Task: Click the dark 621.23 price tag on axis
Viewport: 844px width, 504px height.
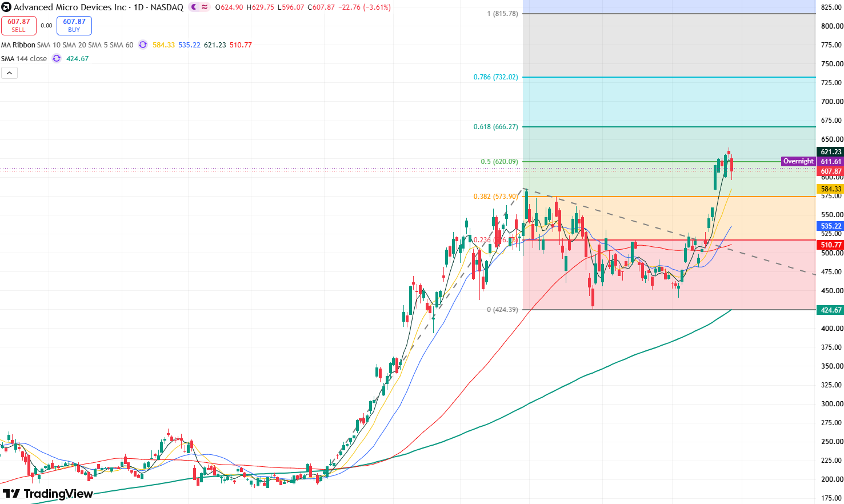Action: click(x=831, y=152)
